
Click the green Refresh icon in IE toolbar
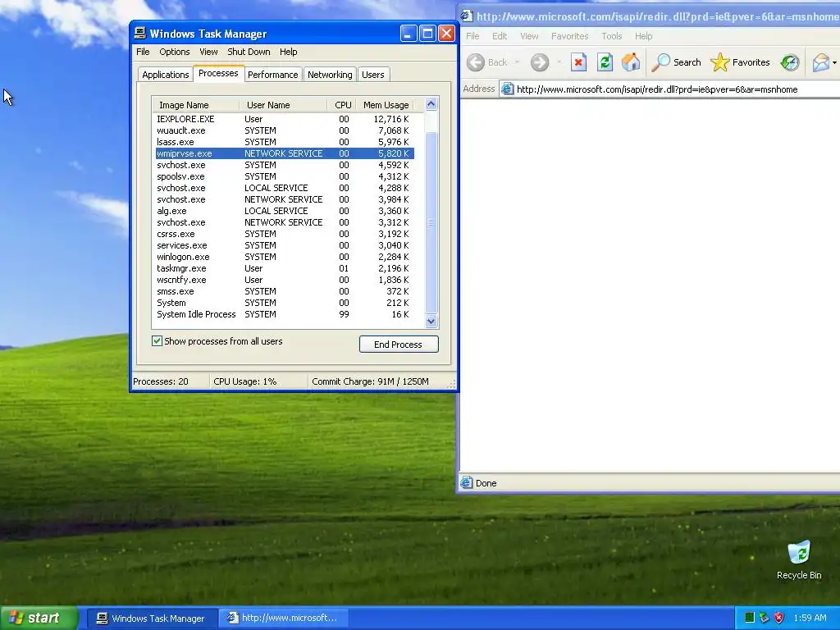pyautogui.click(x=605, y=62)
